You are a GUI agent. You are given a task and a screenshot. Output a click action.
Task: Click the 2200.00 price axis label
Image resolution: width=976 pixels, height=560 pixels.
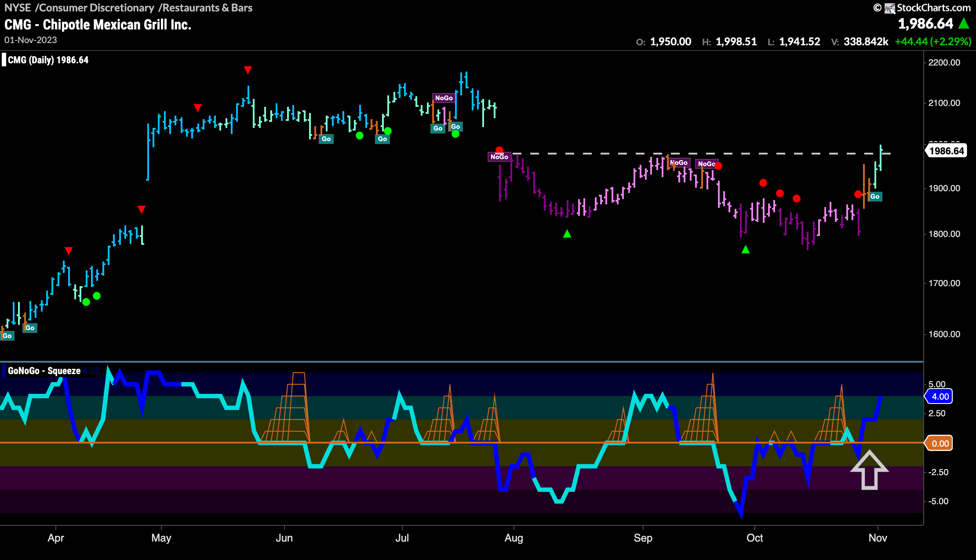944,62
